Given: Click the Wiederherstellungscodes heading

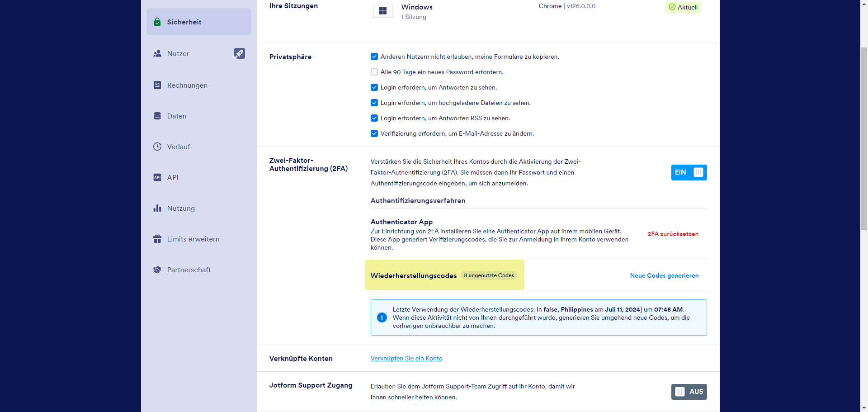Looking at the screenshot, I should [x=414, y=275].
